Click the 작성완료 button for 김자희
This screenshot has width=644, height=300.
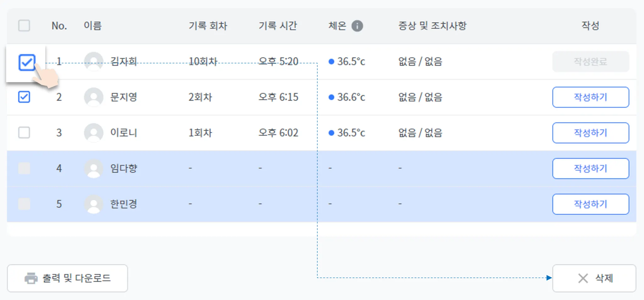591,62
